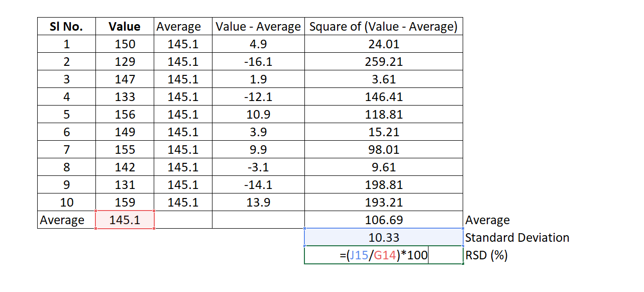
Task: Click serial number cell 9
Action: point(66,184)
